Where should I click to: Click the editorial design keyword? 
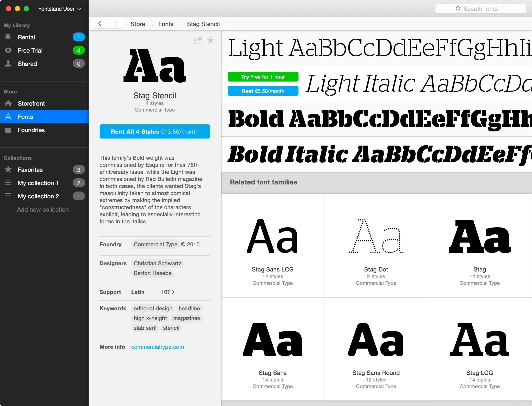[x=153, y=309]
